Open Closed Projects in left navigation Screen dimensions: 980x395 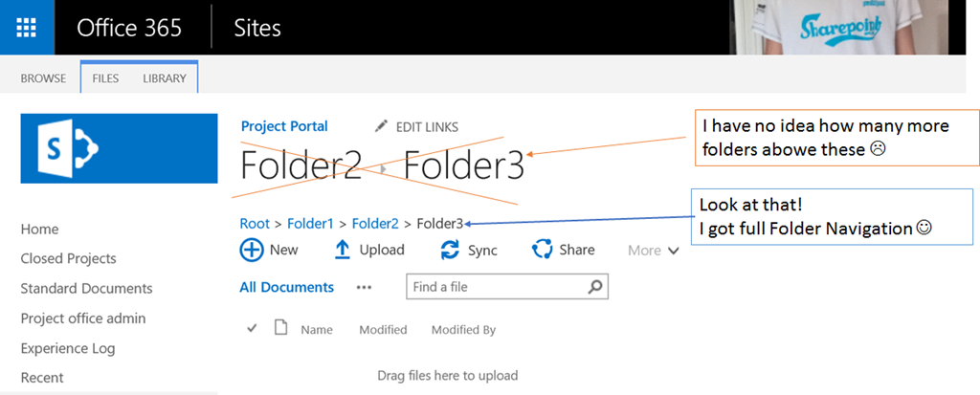[x=68, y=258]
